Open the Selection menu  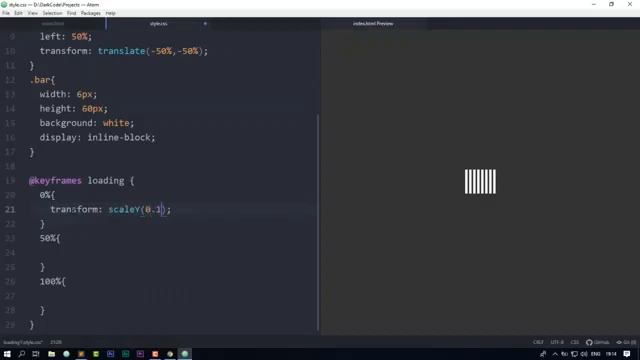[x=52, y=13]
